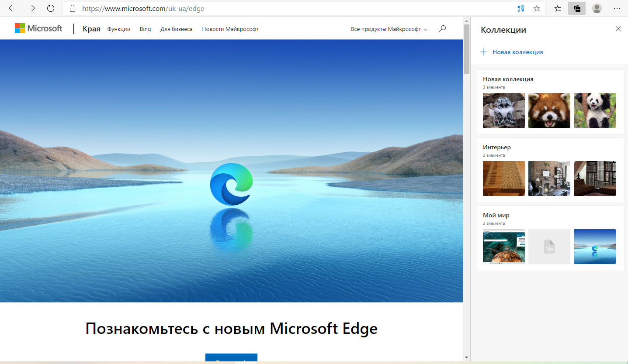
Task: Open Новости Майкрософт menu item
Action: coord(230,29)
